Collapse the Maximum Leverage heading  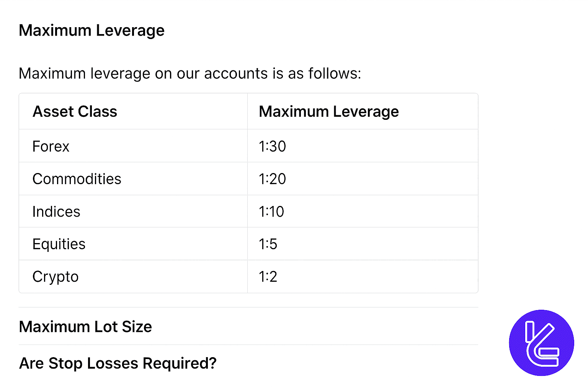pyautogui.click(x=91, y=30)
